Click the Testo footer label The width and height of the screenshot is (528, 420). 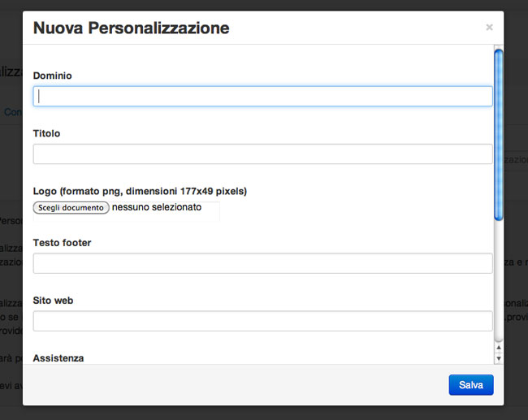pos(63,242)
